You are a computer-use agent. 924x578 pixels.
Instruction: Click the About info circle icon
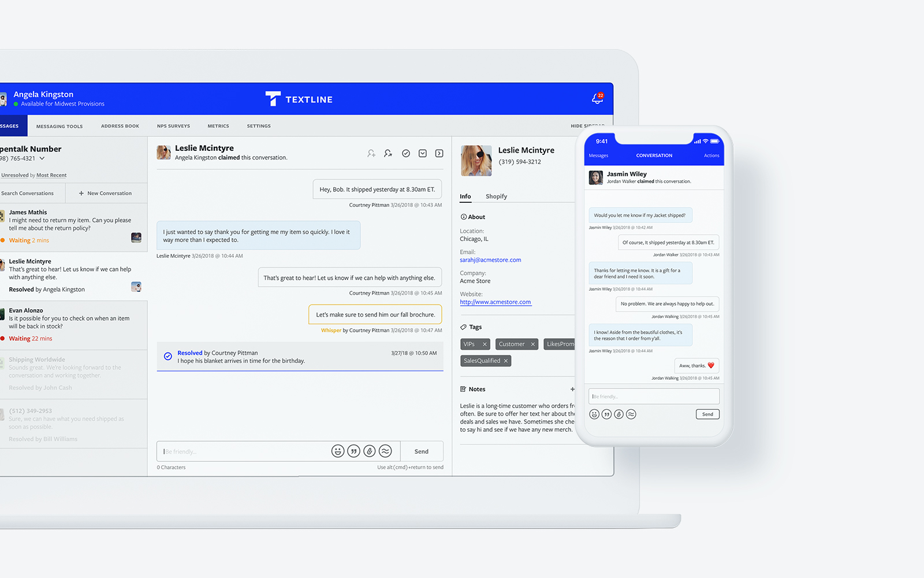tap(463, 217)
